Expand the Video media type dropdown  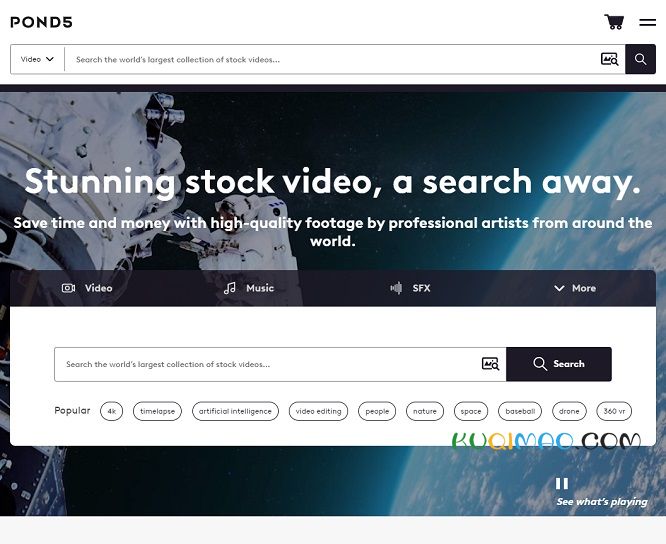point(37,59)
